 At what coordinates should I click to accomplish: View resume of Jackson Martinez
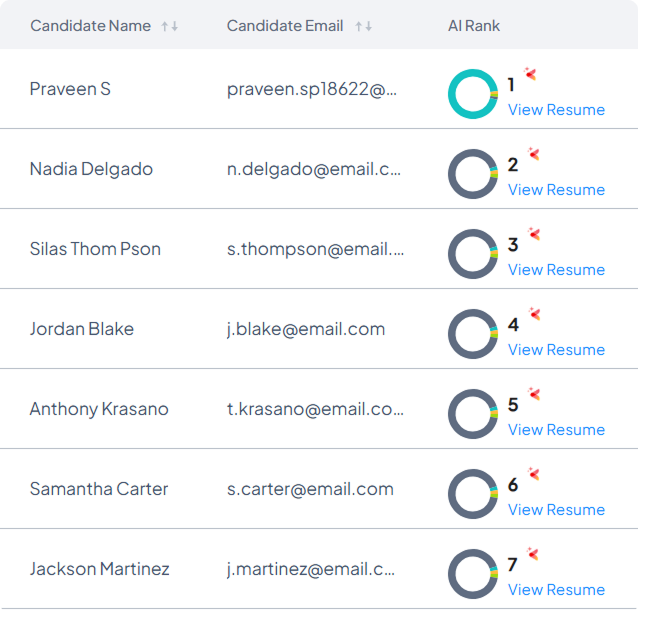[x=556, y=590]
